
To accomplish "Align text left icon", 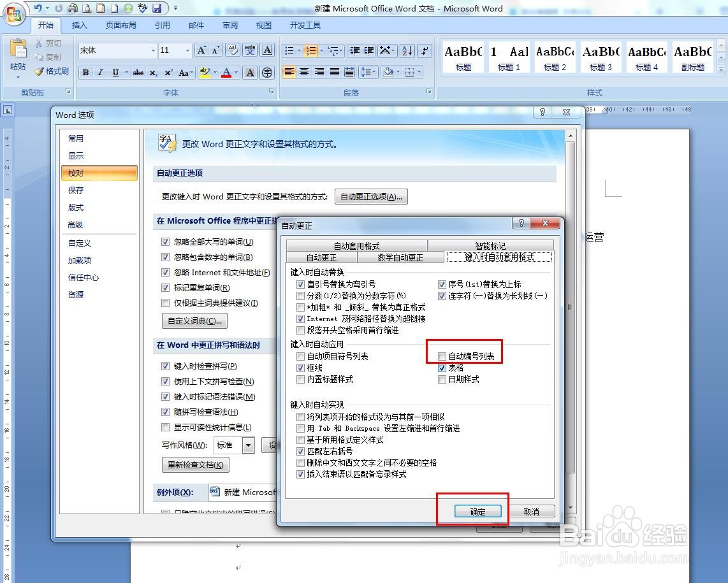I will point(289,72).
